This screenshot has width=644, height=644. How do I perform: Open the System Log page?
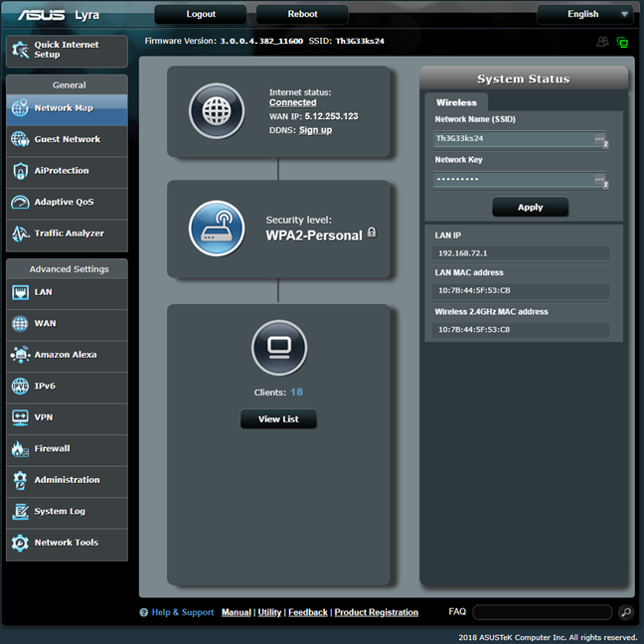coord(67,512)
